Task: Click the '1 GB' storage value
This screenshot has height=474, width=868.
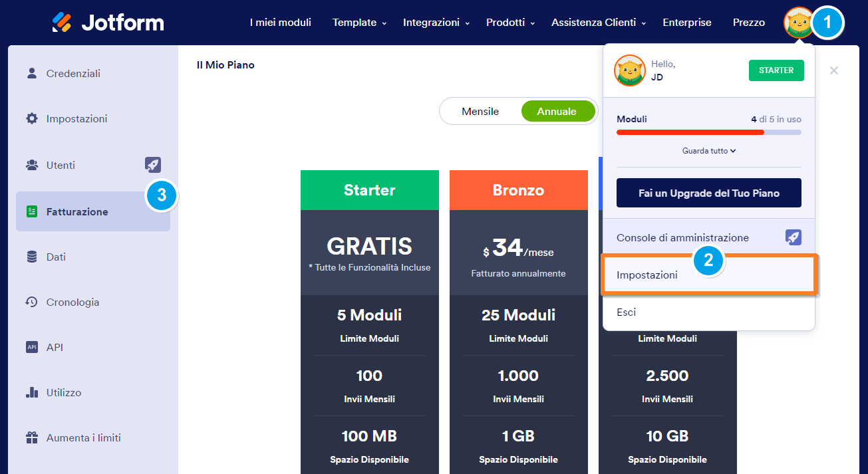Action: tap(519, 436)
